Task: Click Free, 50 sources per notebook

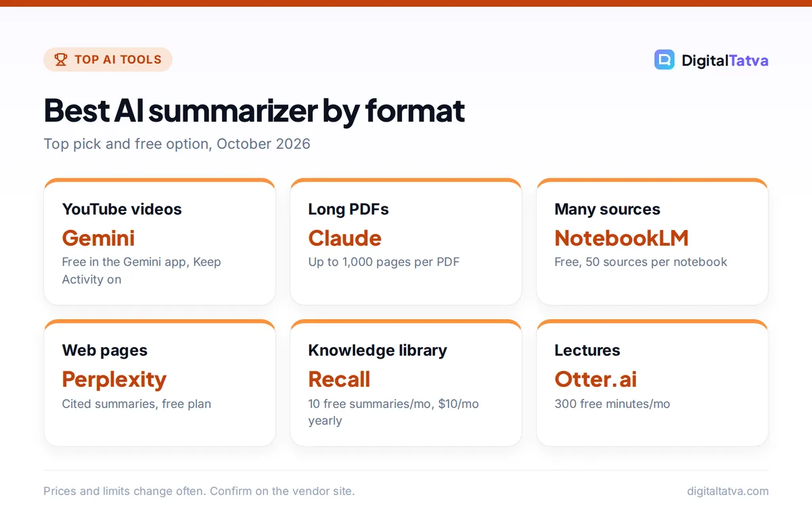Action: pyautogui.click(x=641, y=262)
